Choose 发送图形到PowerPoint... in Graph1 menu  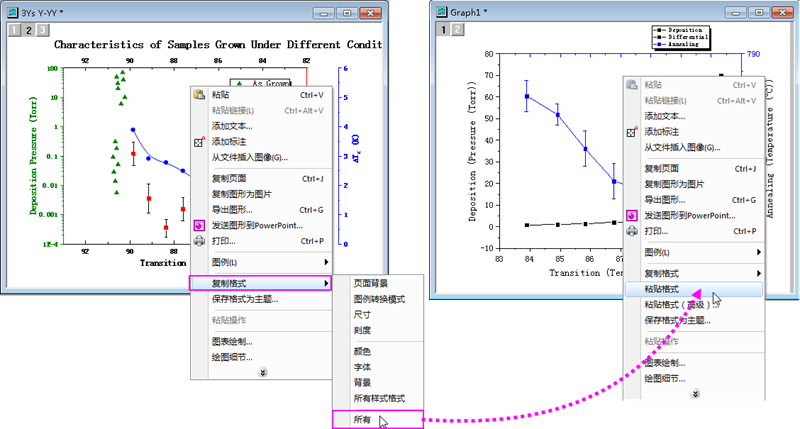(x=690, y=215)
